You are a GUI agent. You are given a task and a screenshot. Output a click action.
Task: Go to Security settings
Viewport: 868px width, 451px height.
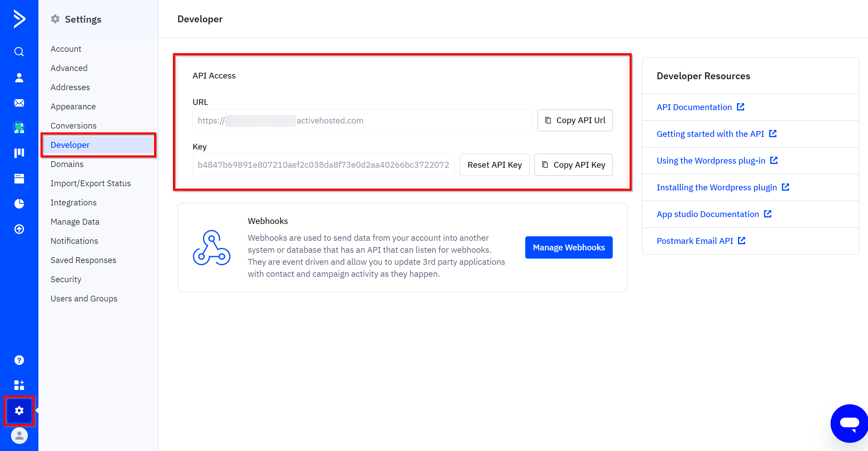click(x=66, y=279)
